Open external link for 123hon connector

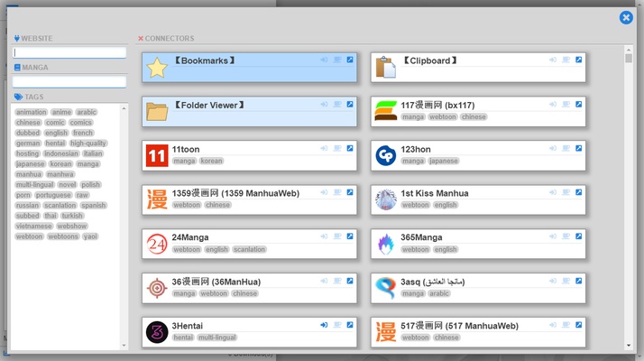[x=579, y=148]
